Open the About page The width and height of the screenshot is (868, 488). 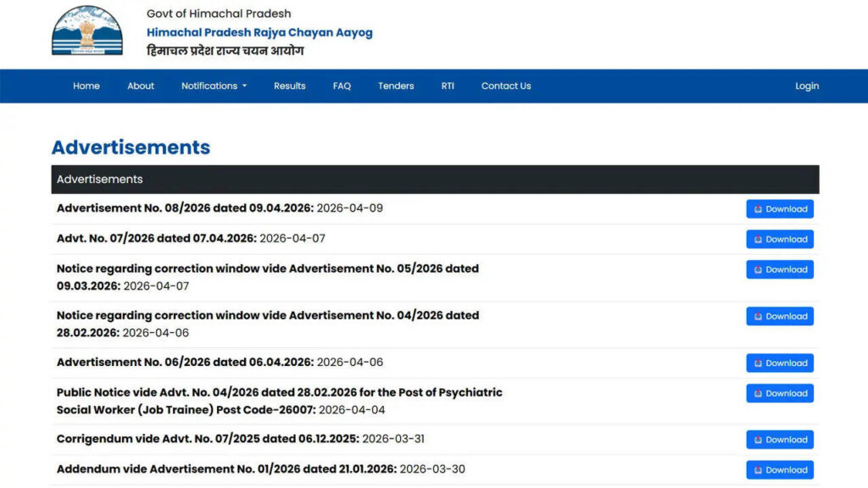141,86
